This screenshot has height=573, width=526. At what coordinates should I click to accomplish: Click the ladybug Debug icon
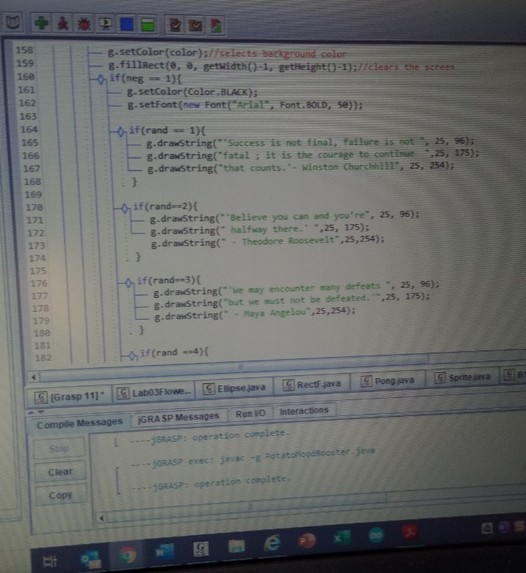coord(84,24)
